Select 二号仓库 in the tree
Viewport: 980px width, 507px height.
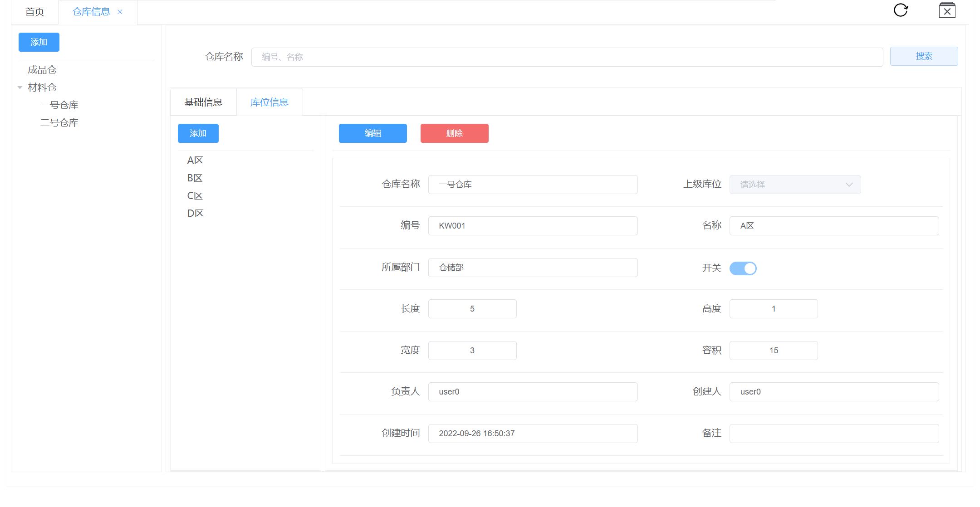59,123
